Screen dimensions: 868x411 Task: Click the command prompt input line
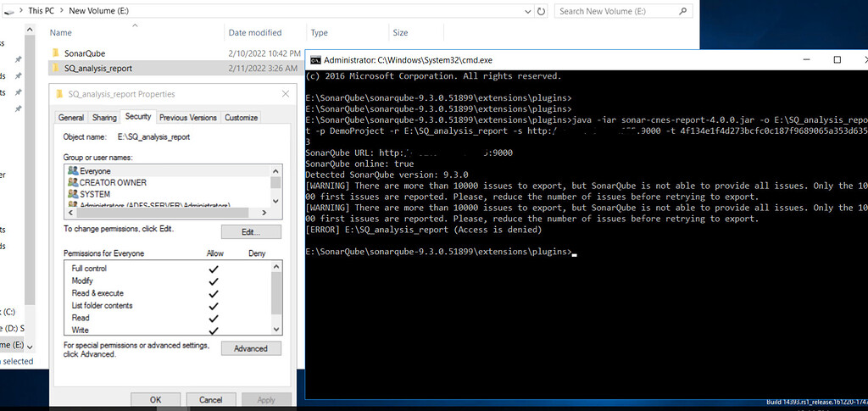click(x=441, y=252)
